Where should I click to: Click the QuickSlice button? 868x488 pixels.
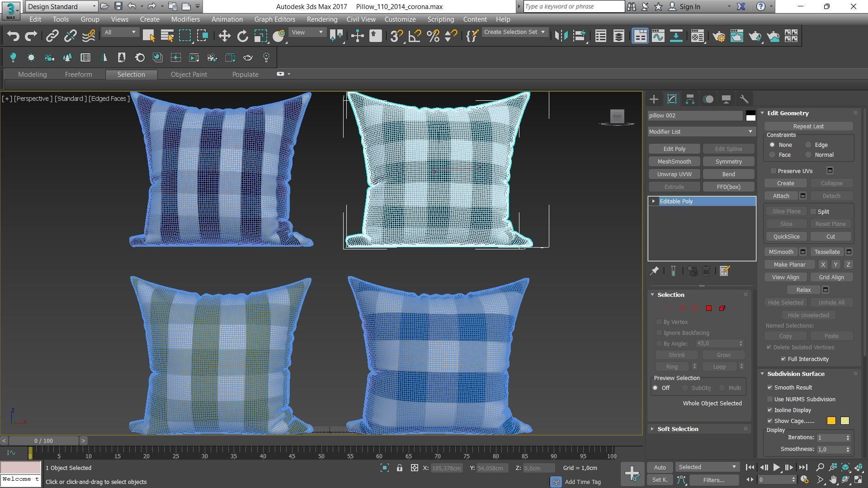(x=786, y=236)
